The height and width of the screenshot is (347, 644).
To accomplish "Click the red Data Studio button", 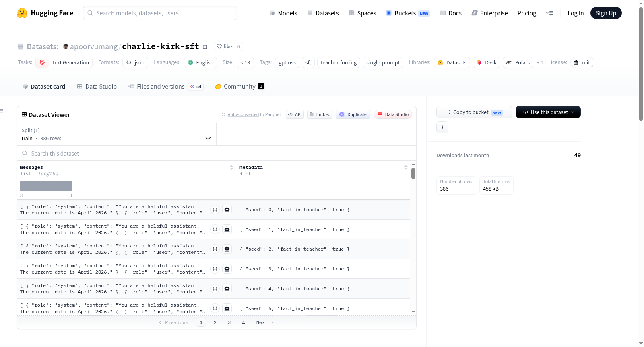I will point(392,114).
